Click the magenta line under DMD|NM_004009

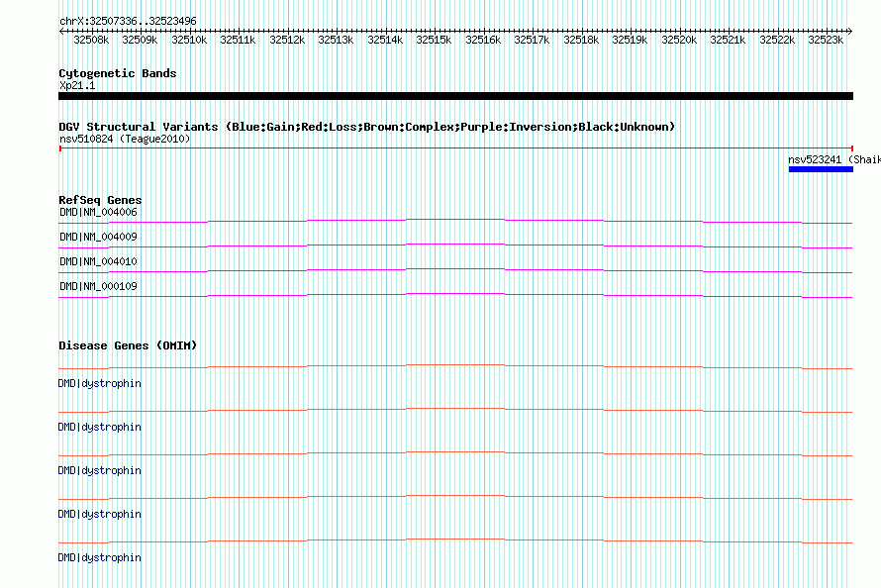click(x=455, y=245)
